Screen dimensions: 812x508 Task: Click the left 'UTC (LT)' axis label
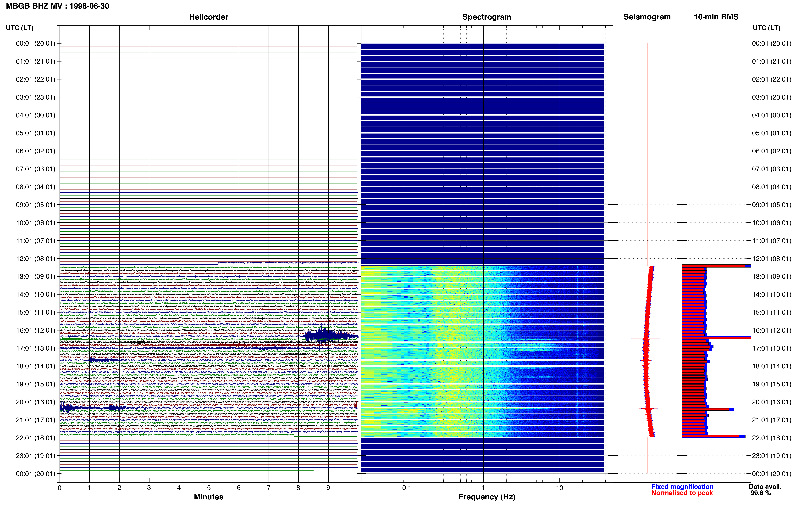tap(19, 28)
